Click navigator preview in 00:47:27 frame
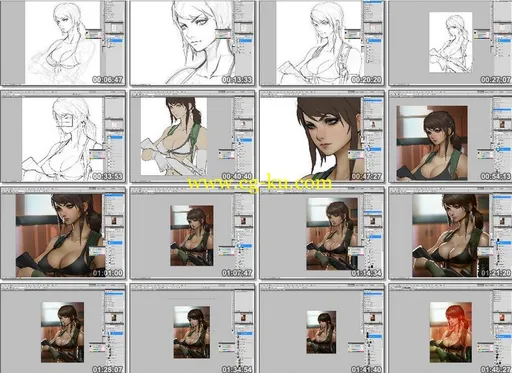This screenshot has width=512, height=373. (x=374, y=124)
